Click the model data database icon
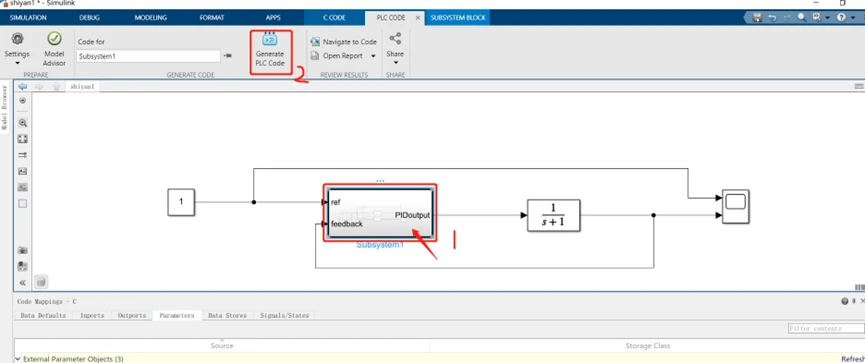 point(41,282)
